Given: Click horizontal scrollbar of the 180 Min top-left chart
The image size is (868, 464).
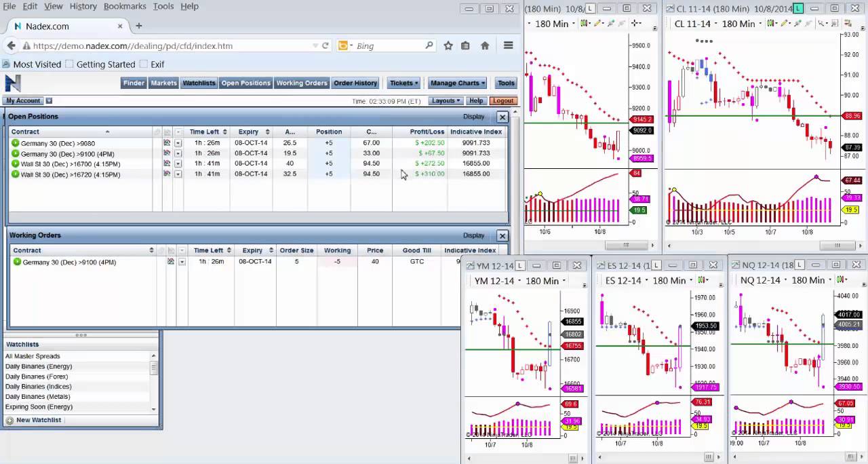Looking at the screenshot, I should click(x=589, y=246).
